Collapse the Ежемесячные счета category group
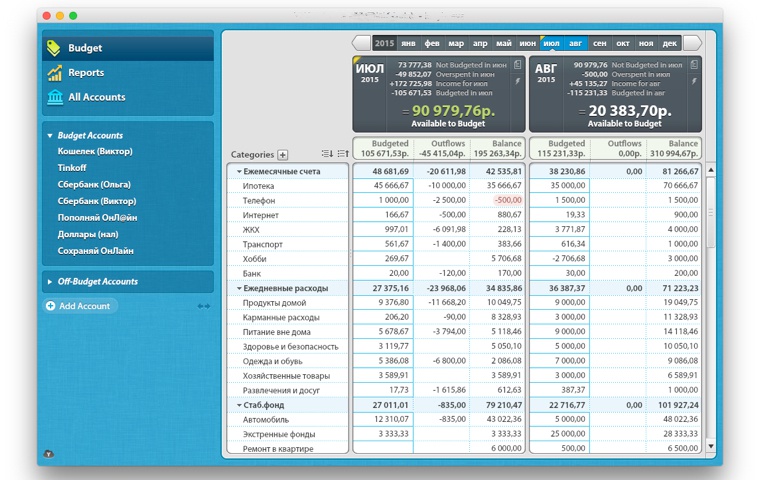The image size is (760, 480). (x=239, y=172)
